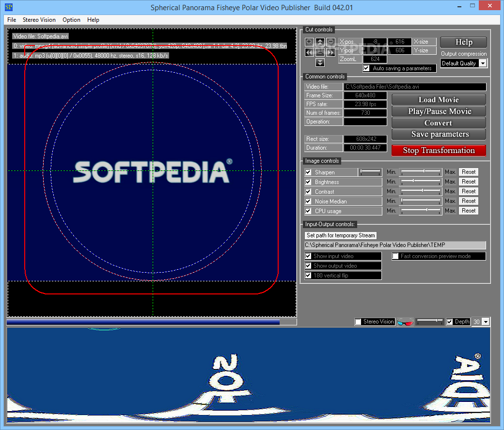Click the X-size value field 616

coord(399,42)
